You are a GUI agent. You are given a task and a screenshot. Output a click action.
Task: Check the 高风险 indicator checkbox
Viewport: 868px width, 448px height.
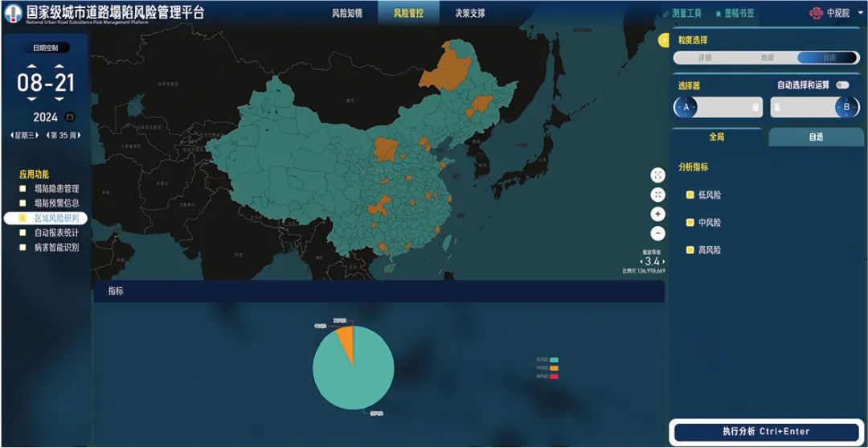690,250
